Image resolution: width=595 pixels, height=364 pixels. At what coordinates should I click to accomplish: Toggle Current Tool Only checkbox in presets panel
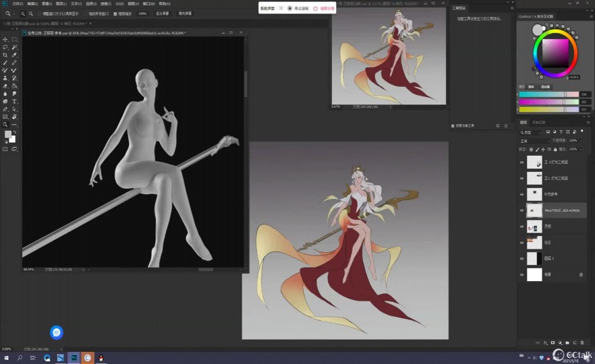pos(453,125)
